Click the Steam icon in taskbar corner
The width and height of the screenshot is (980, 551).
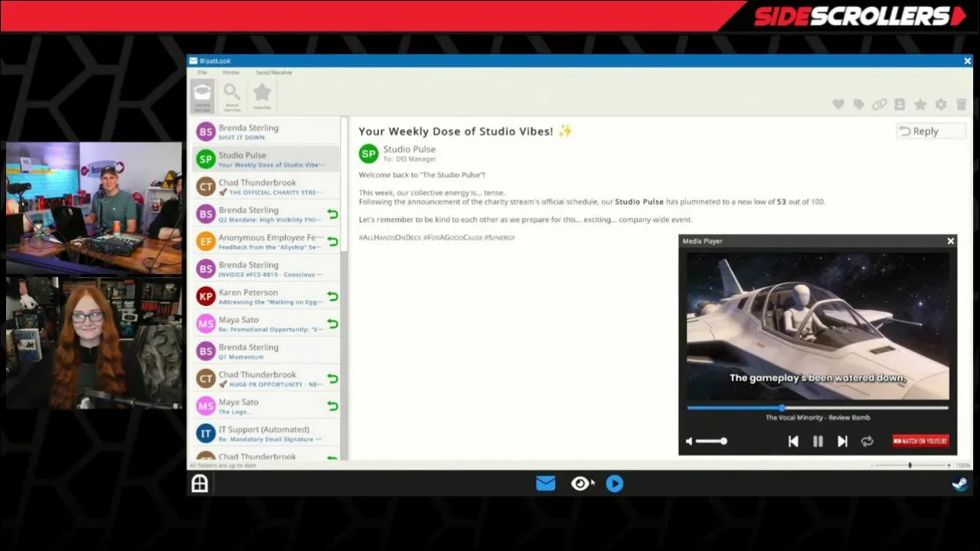tap(960, 483)
